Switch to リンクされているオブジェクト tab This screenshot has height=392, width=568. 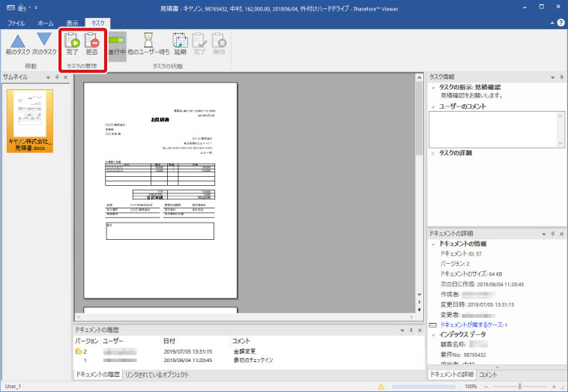pyautogui.click(x=157, y=374)
